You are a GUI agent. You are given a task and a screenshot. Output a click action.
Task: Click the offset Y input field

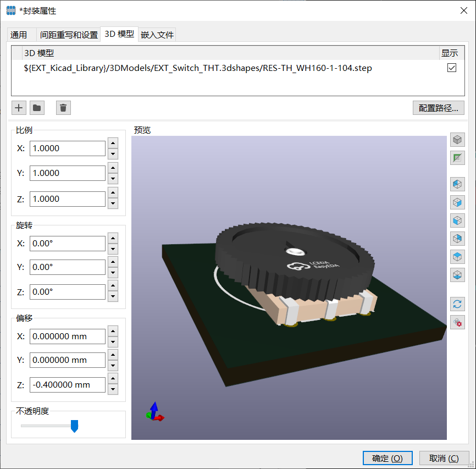[67, 360]
